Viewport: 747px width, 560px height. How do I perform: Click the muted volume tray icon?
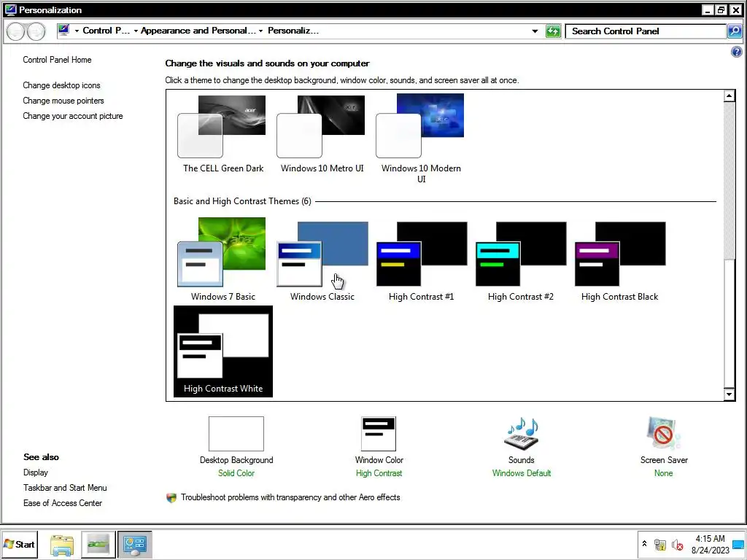point(677,544)
